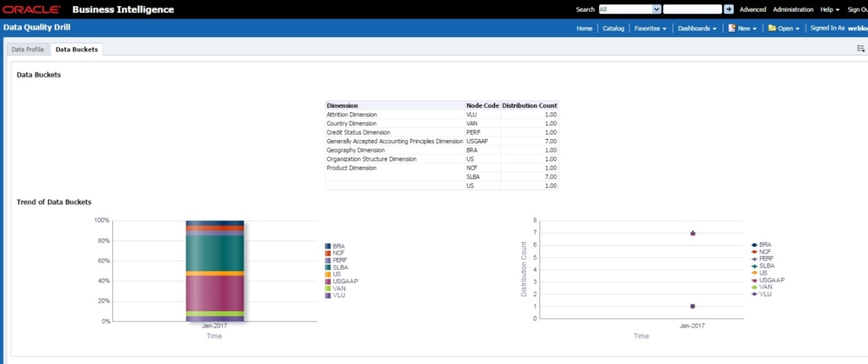Click USGAAP marker in line chart legend
Screen dimensions: 868x364
click(754, 280)
